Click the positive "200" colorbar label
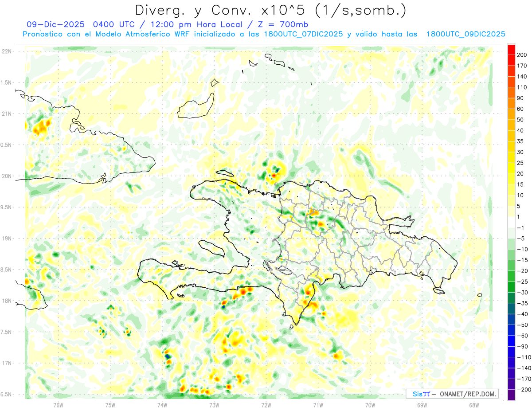The width and height of the screenshot is (532, 411). click(x=522, y=55)
